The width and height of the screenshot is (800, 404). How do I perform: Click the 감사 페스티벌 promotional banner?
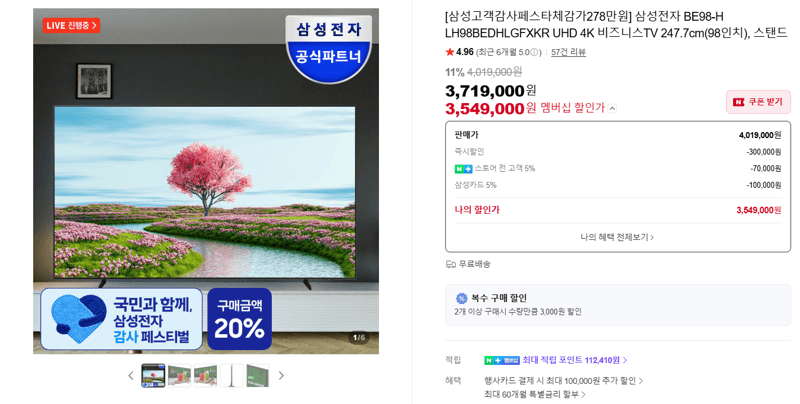click(x=121, y=319)
